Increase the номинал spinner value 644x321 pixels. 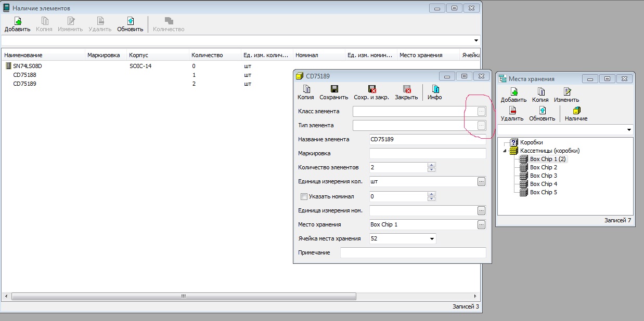431,194
